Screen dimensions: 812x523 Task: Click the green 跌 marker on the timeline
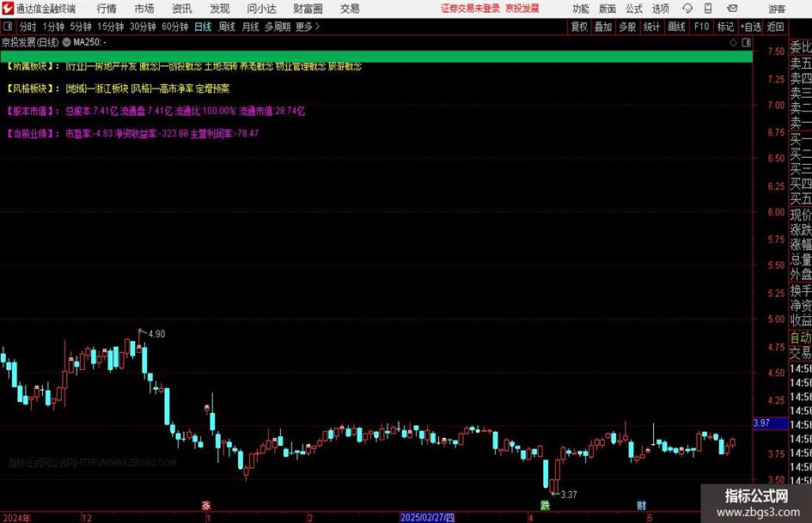click(545, 505)
